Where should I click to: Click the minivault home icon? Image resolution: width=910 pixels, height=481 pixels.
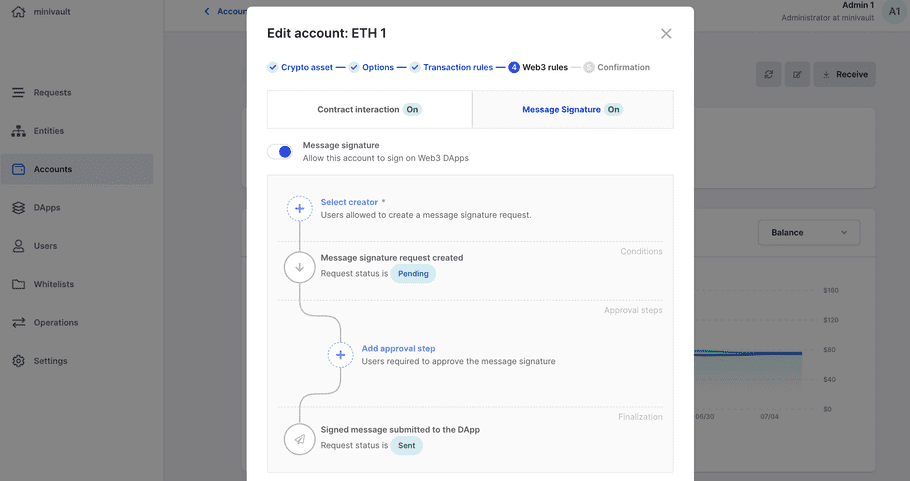coord(13,13)
